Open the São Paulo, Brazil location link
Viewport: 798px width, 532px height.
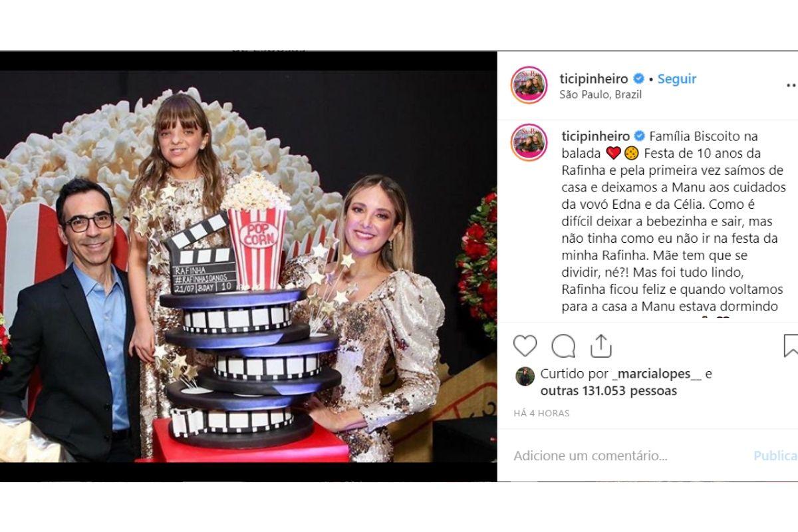click(x=600, y=94)
